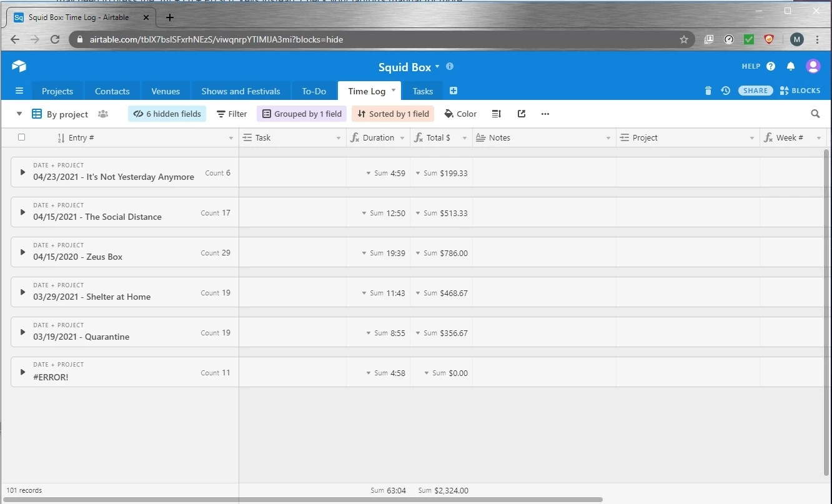Click the Airtable logo home icon
The width and height of the screenshot is (832, 504).
point(19,66)
